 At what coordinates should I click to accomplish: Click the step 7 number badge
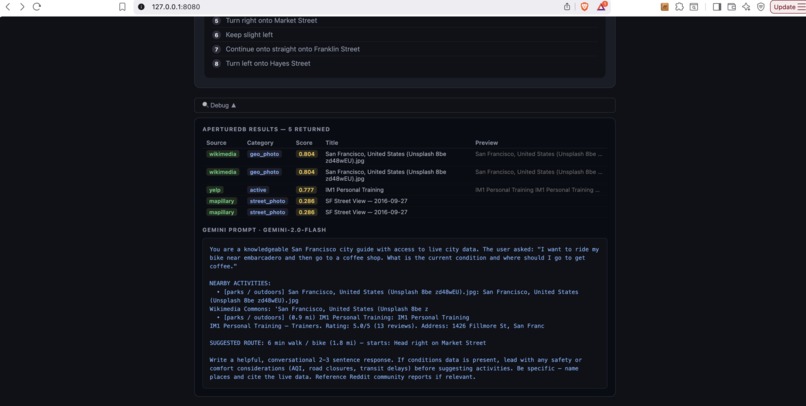click(216, 49)
